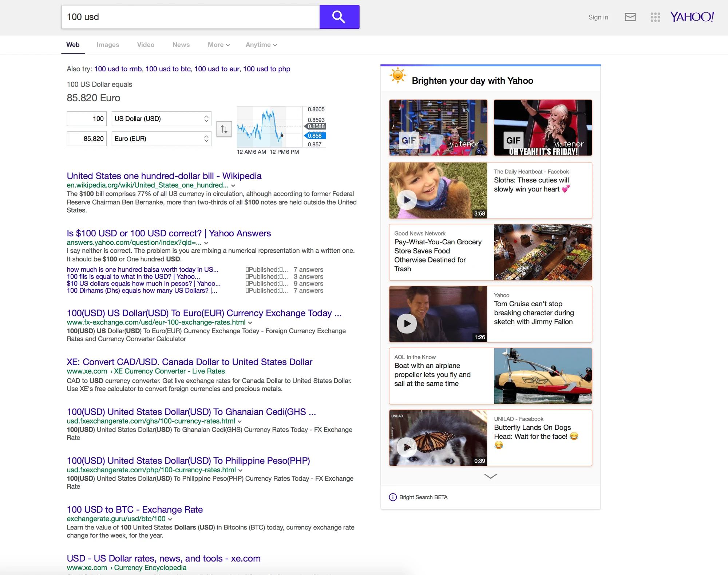This screenshot has height=575, width=728.
Task: Open the mail envelope icon
Action: [630, 17]
